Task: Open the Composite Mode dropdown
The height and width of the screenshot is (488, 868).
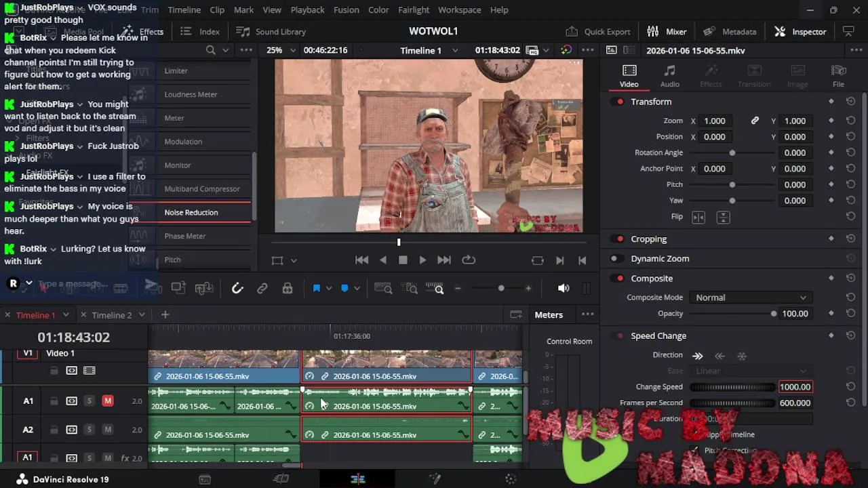Action: (x=751, y=298)
